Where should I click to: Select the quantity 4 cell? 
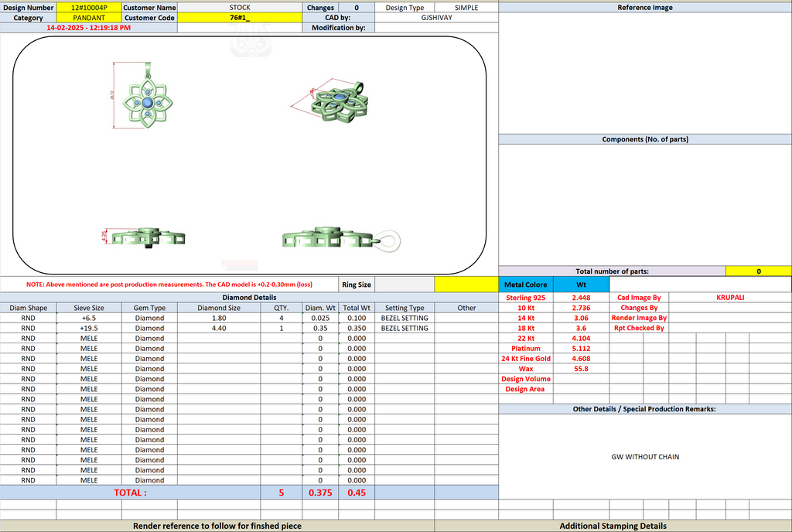(x=282, y=318)
